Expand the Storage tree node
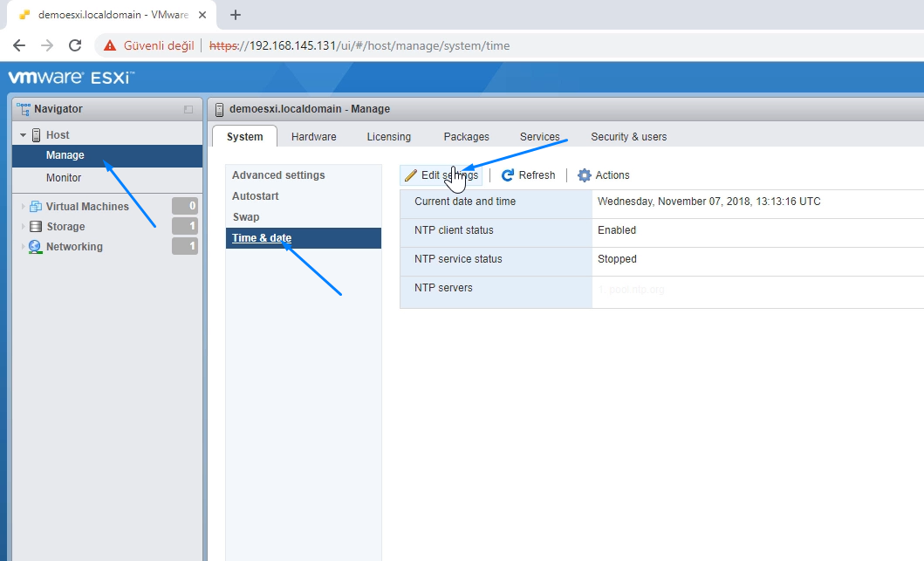924x561 pixels. pyautogui.click(x=23, y=226)
